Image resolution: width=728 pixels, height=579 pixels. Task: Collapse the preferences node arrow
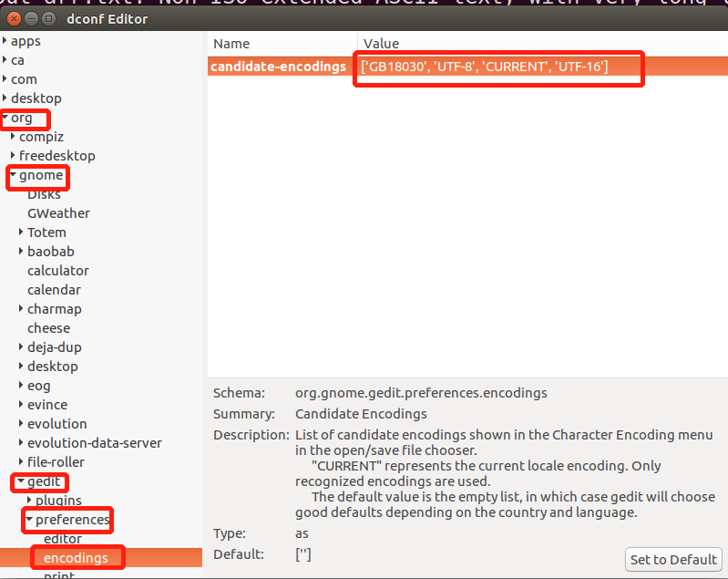29,519
